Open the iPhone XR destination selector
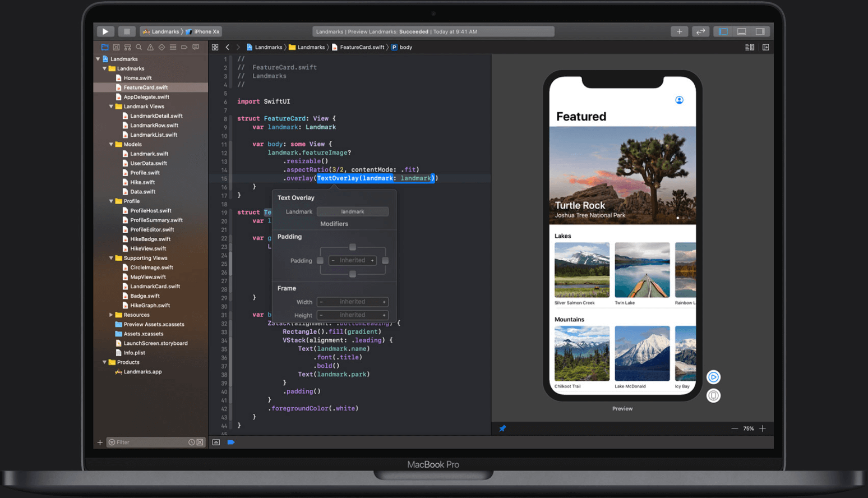Image resolution: width=868 pixels, height=498 pixels. [205, 31]
